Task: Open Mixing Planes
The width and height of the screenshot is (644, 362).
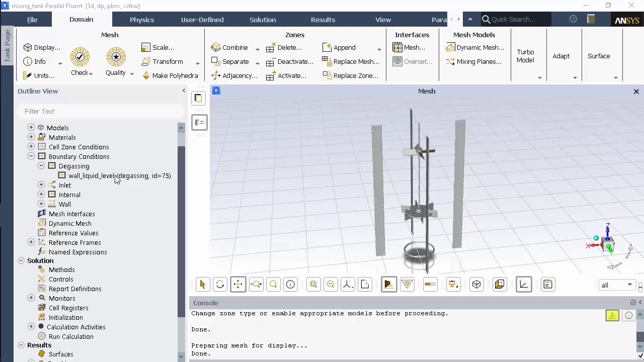Action: [473, 61]
